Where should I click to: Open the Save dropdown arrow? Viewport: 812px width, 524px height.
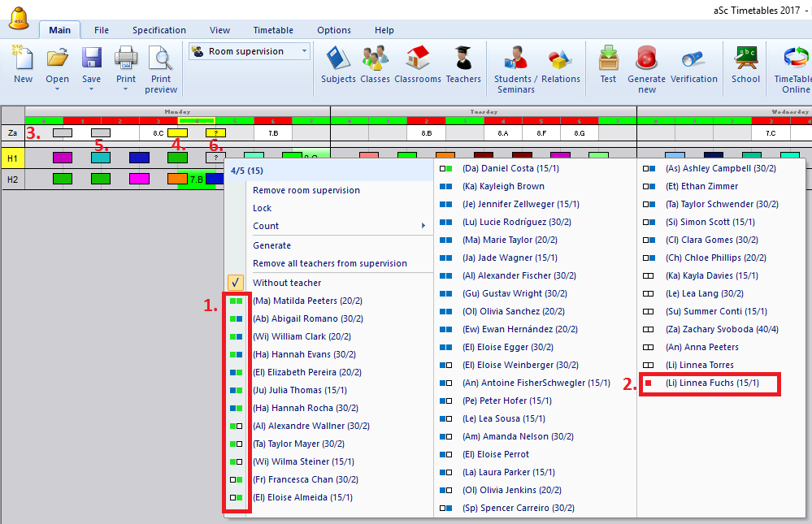click(x=91, y=89)
